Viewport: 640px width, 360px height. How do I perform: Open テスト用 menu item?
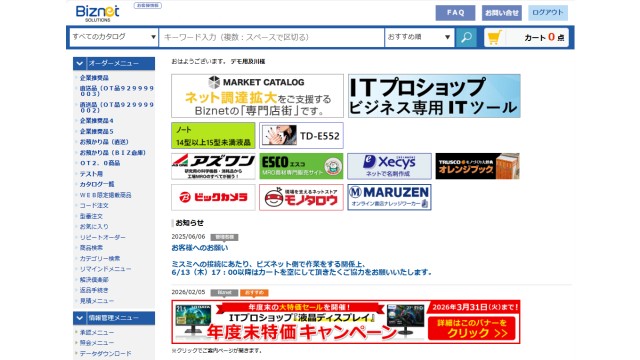(91, 174)
